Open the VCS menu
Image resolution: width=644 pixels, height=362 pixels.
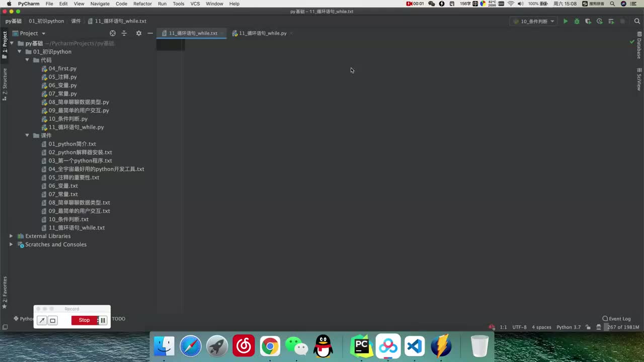[x=195, y=4]
